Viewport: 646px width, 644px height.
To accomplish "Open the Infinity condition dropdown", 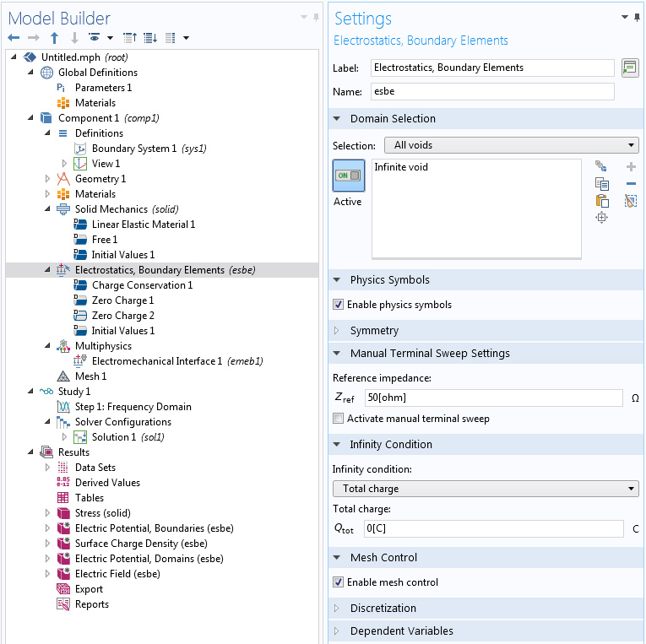I will click(x=486, y=489).
